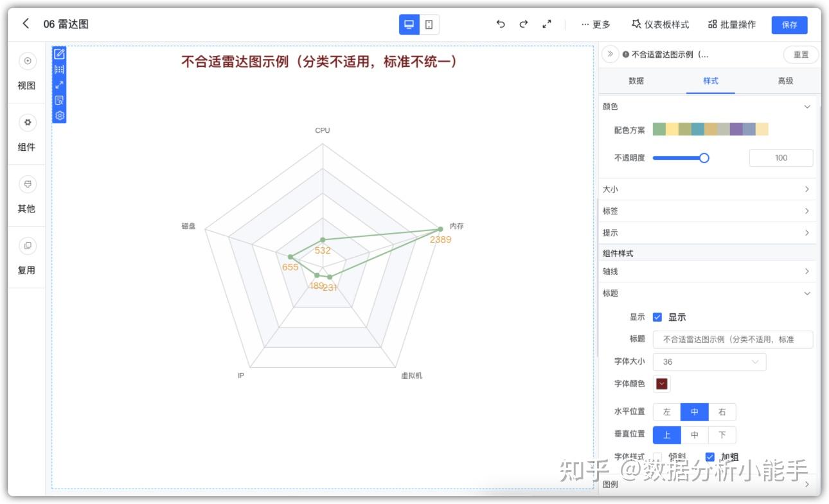Set 水平位置 to 右
This screenshot has width=829, height=504.
(x=722, y=412)
